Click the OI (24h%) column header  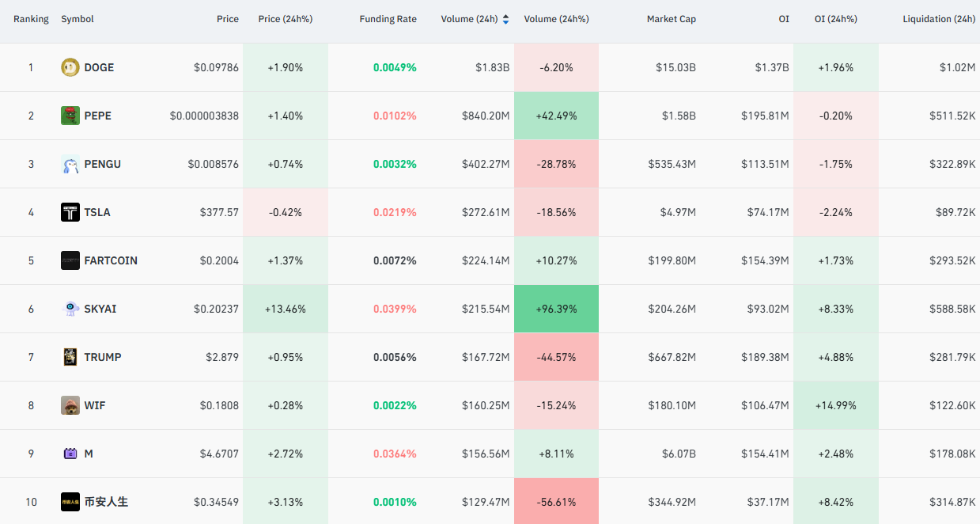836,19
